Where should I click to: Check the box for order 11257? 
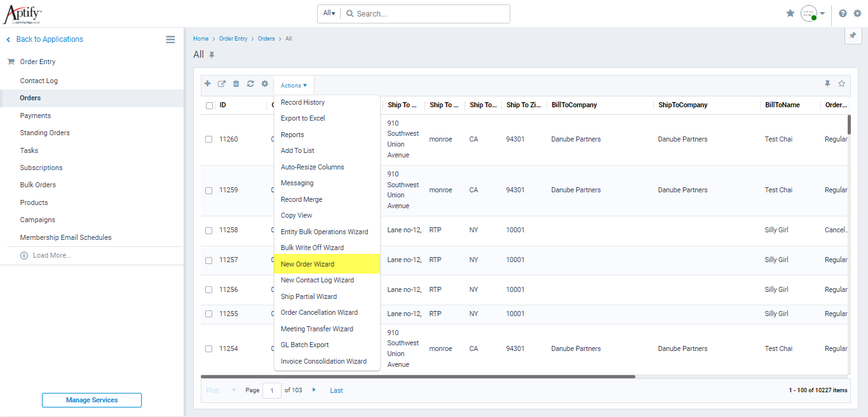point(208,260)
